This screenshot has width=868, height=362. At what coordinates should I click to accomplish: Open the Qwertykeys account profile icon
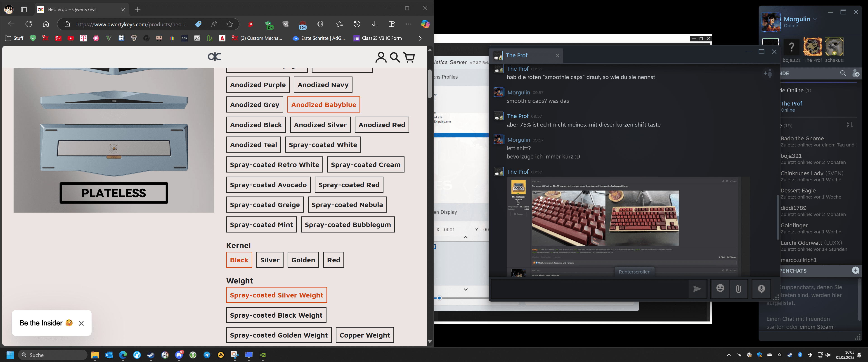click(x=381, y=57)
